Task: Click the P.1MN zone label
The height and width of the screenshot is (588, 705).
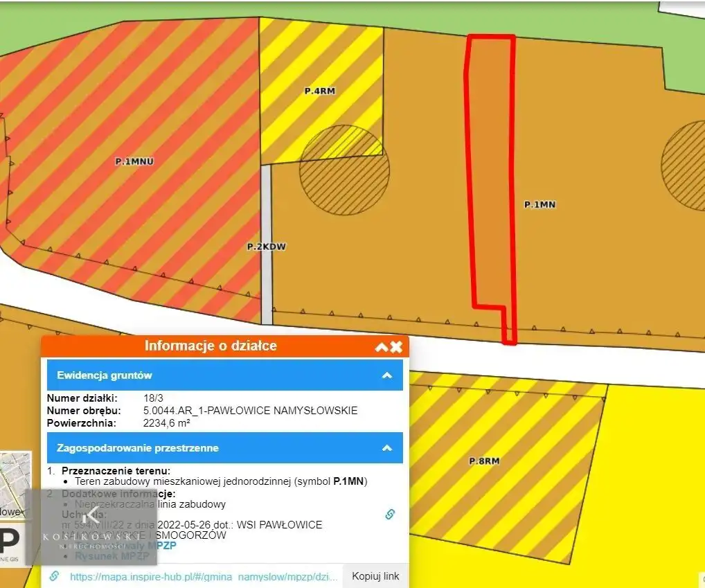Action: [x=539, y=204]
